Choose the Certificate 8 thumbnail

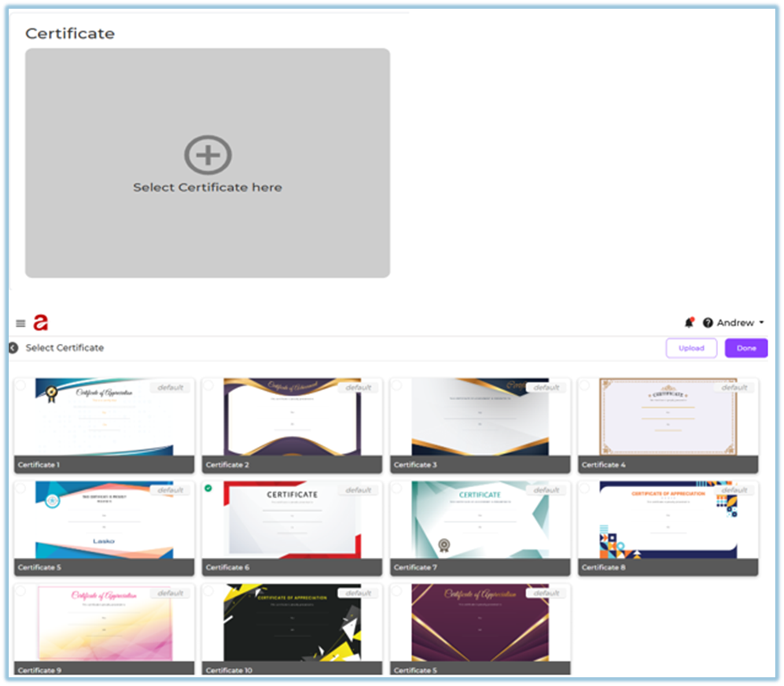668,521
